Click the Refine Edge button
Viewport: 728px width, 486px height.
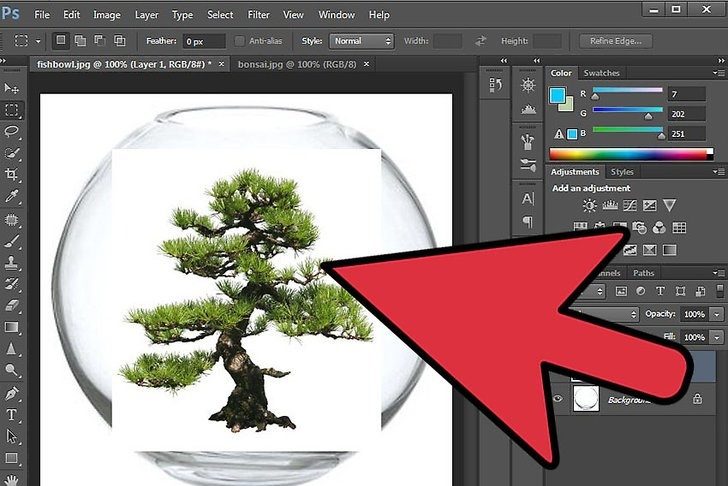coord(616,41)
